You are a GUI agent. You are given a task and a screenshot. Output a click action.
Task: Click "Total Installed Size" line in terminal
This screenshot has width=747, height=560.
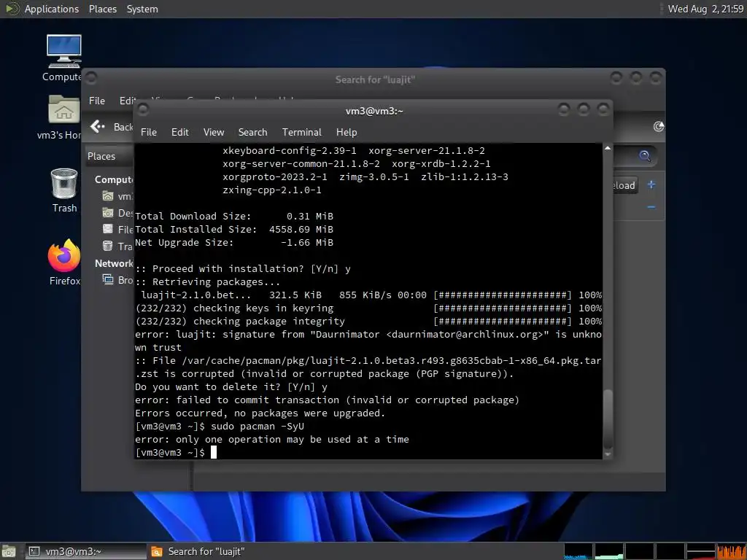pyautogui.click(x=234, y=229)
